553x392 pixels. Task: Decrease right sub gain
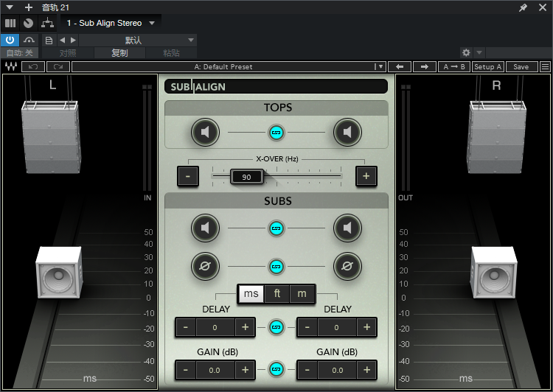click(x=307, y=370)
